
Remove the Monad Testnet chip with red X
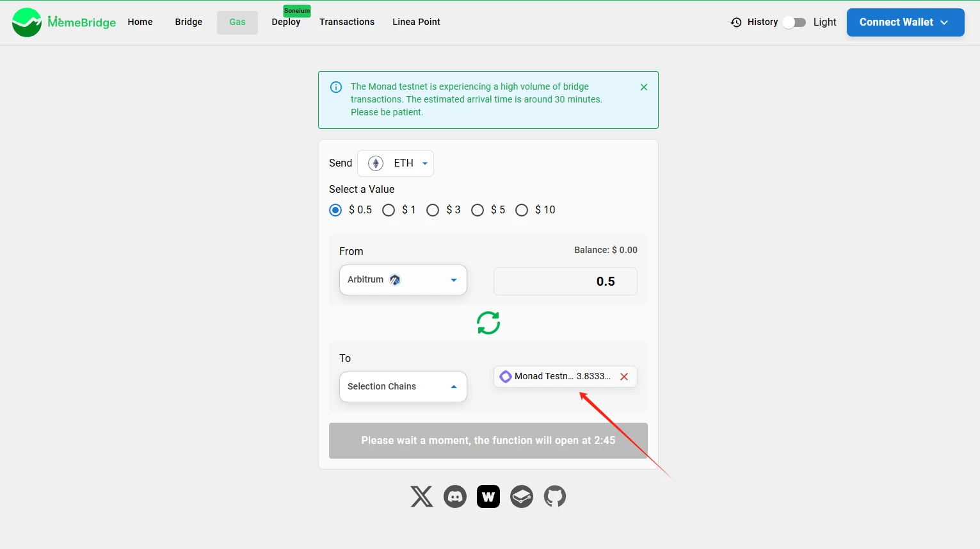(x=624, y=377)
